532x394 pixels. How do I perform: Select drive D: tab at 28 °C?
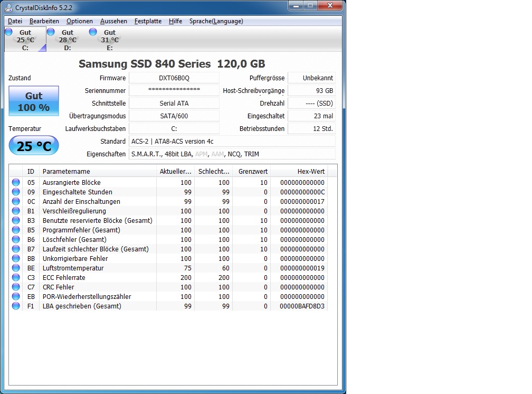click(67, 40)
